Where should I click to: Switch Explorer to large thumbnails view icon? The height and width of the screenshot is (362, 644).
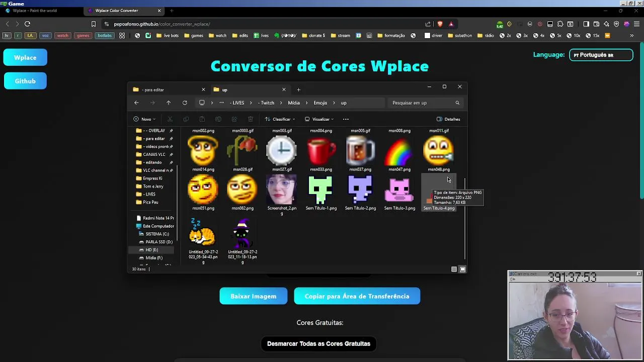tap(462, 269)
